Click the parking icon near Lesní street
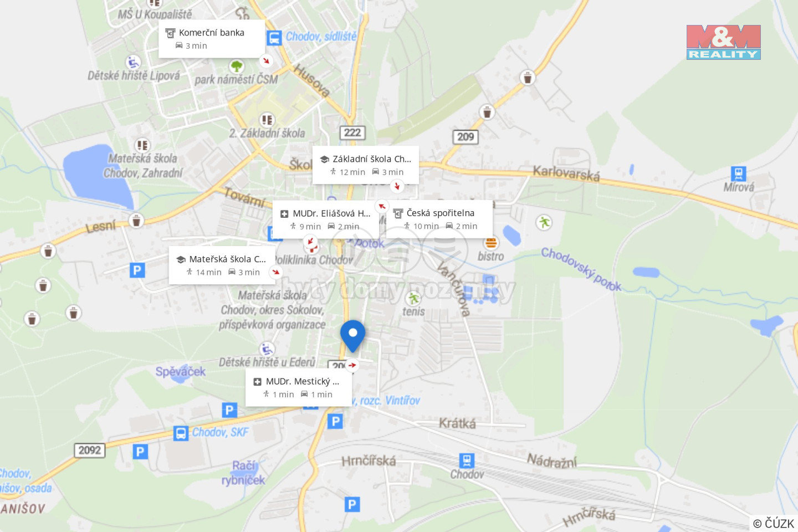This screenshot has width=798, height=532. coord(137,270)
